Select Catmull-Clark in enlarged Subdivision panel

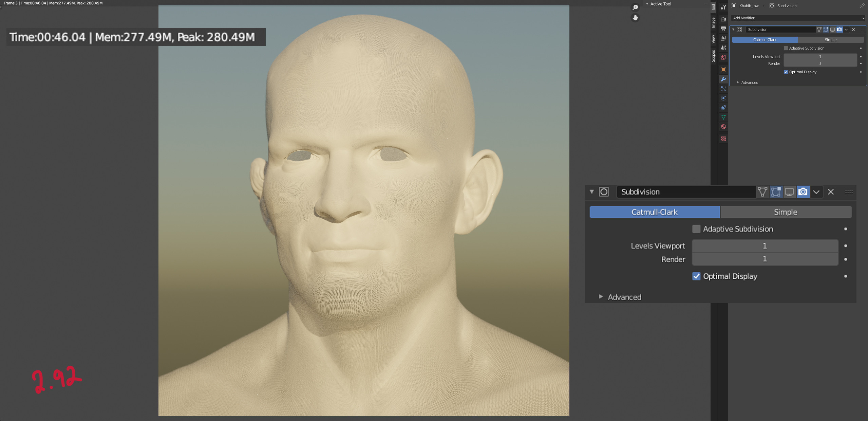(x=655, y=212)
